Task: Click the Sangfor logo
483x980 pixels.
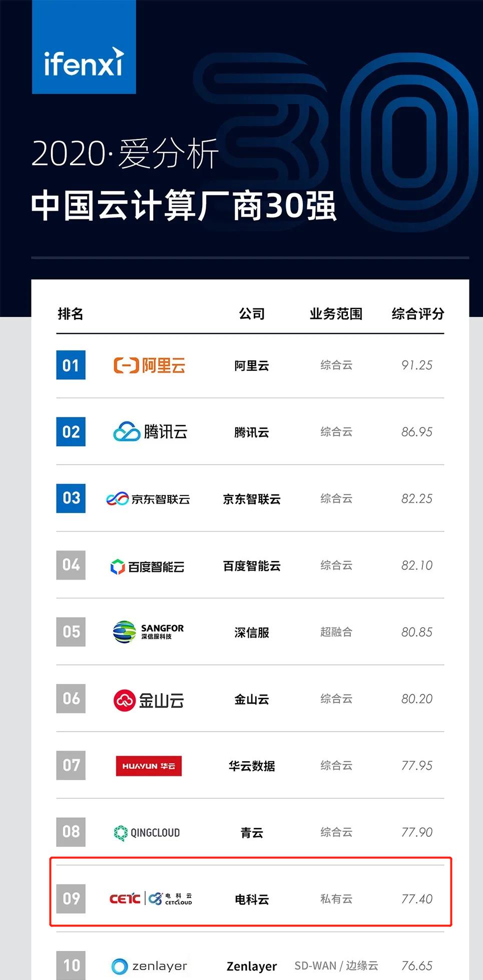Action: pyautogui.click(x=148, y=632)
